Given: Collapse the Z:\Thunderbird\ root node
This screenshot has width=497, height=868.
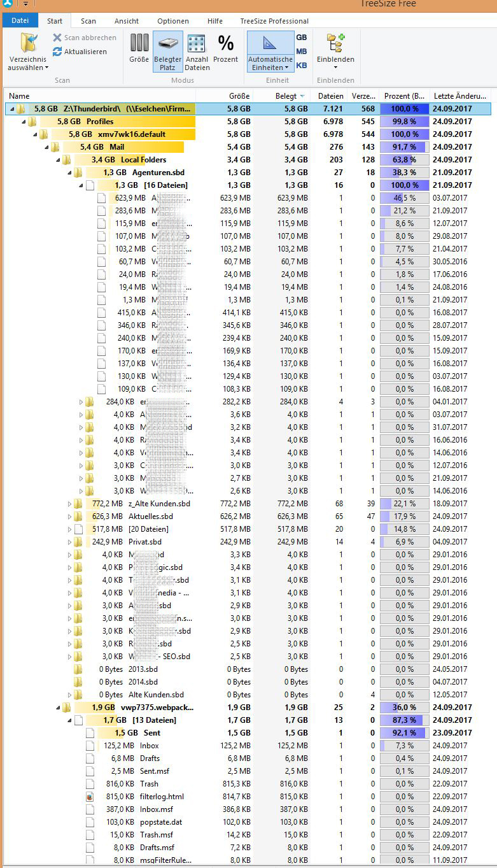Looking at the screenshot, I should [x=12, y=109].
